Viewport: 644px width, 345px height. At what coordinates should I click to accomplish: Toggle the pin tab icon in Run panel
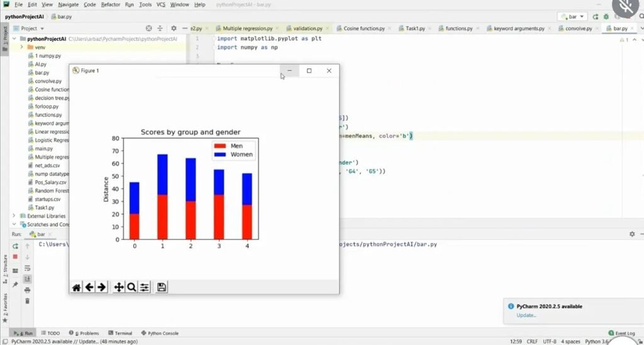pos(15,285)
